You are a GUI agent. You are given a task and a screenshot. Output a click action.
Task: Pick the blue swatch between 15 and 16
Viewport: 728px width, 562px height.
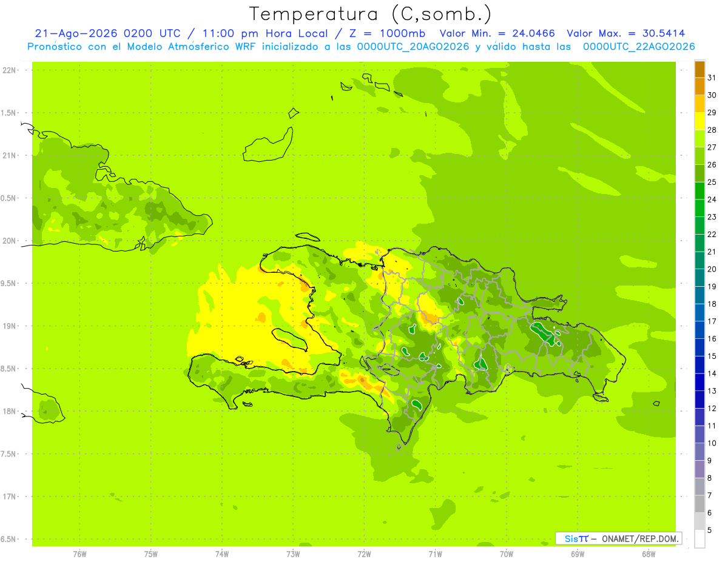click(699, 347)
